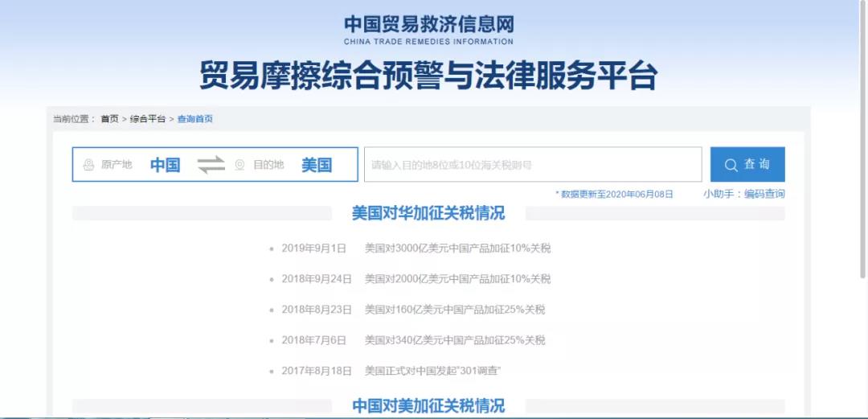Click the magnifier icon in 查询 button

[731, 165]
